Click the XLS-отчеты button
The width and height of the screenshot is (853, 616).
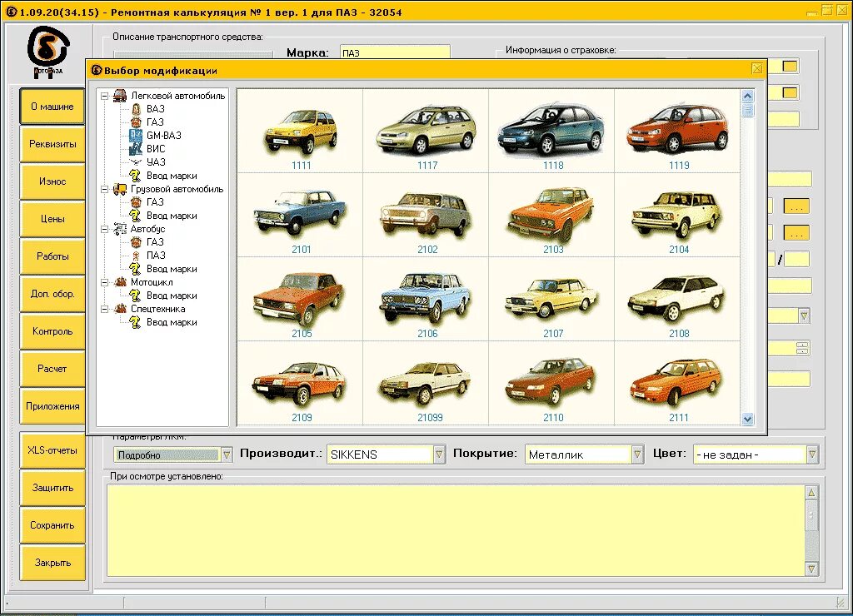52,450
